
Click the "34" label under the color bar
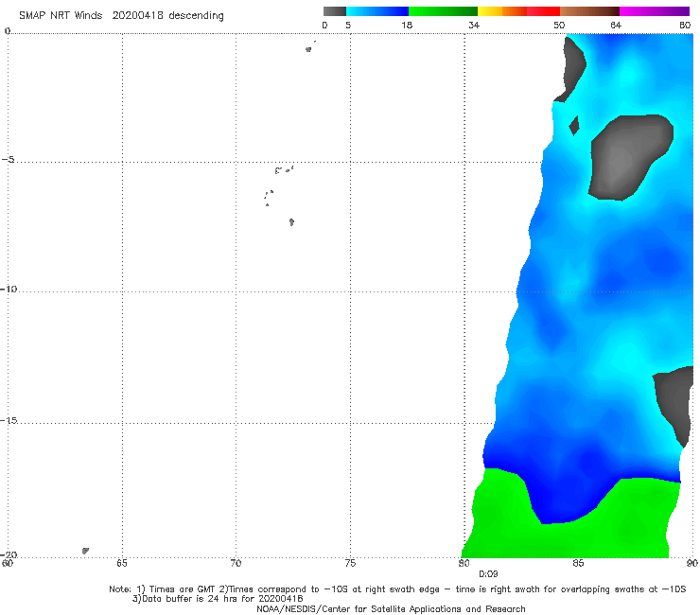click(x=474, y=25)
